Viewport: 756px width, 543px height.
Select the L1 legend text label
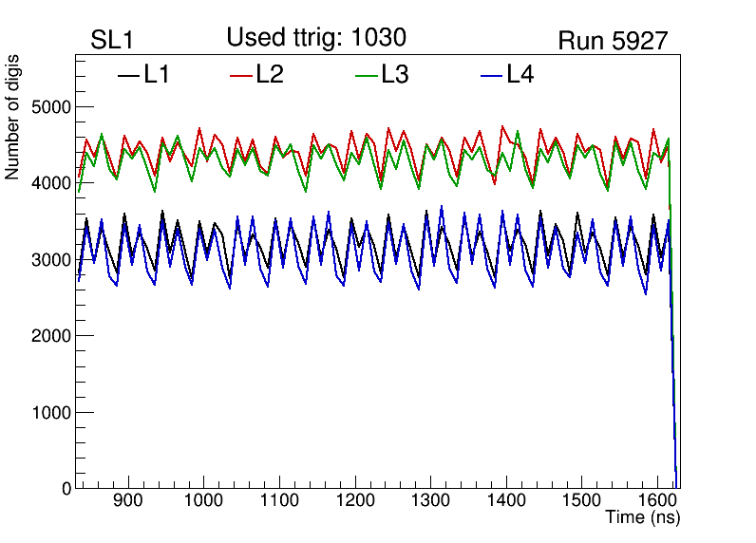(x=157, y=75)
